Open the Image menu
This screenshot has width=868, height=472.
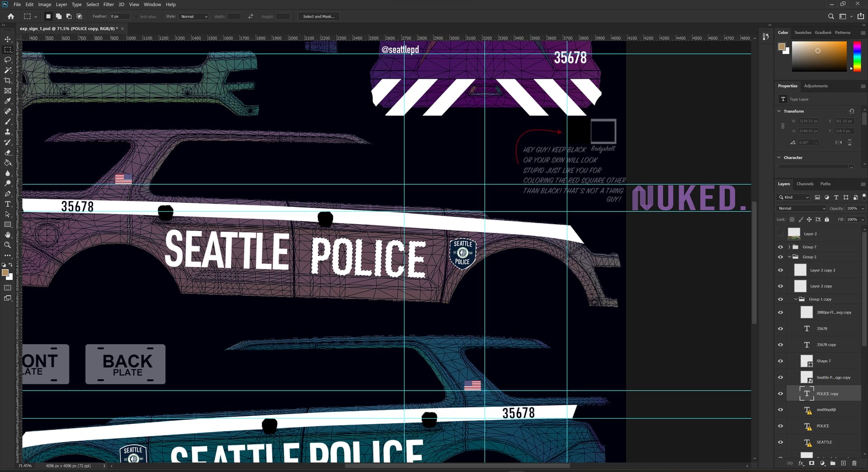point(44,5)
